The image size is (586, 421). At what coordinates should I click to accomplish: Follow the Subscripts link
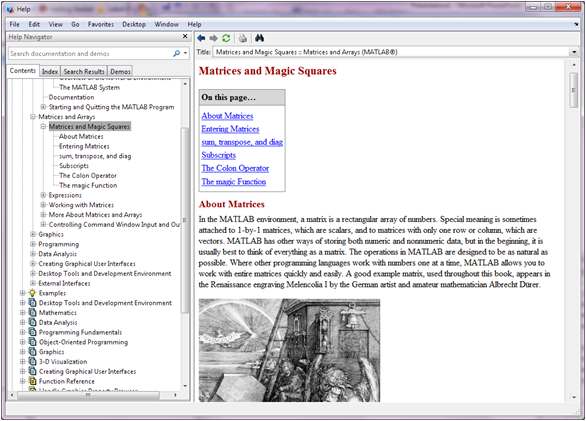tap(219, 155)
